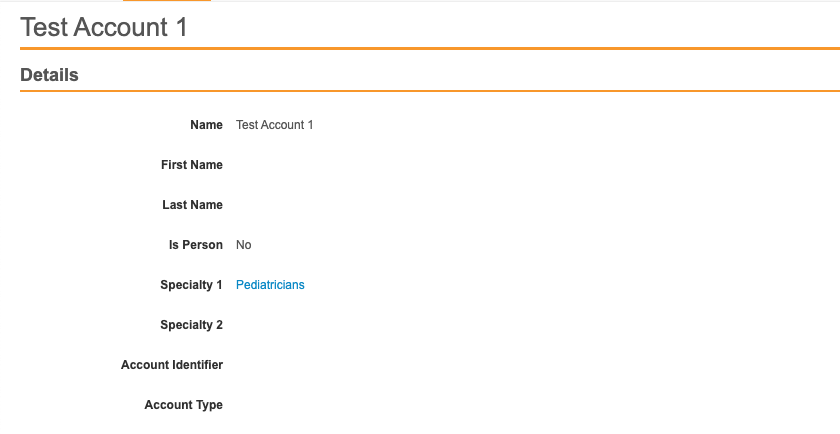Select the Account Identifier field label

pyautogui.click(x=172, y=365)
